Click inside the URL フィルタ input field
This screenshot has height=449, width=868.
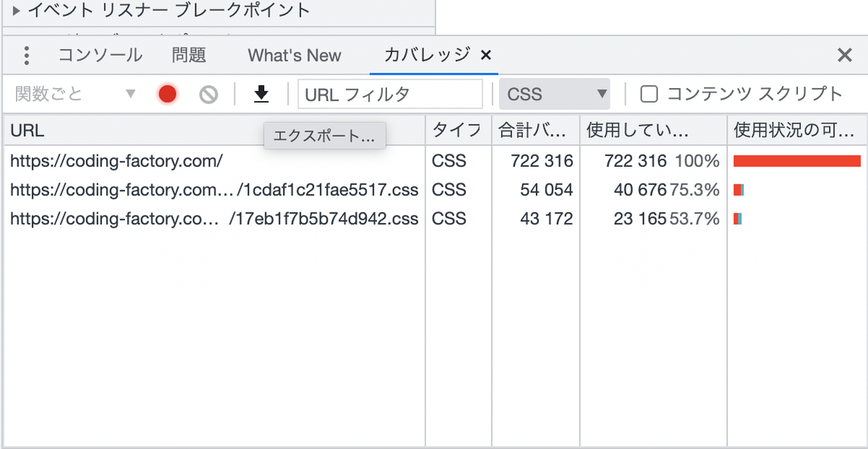point(391,94)
